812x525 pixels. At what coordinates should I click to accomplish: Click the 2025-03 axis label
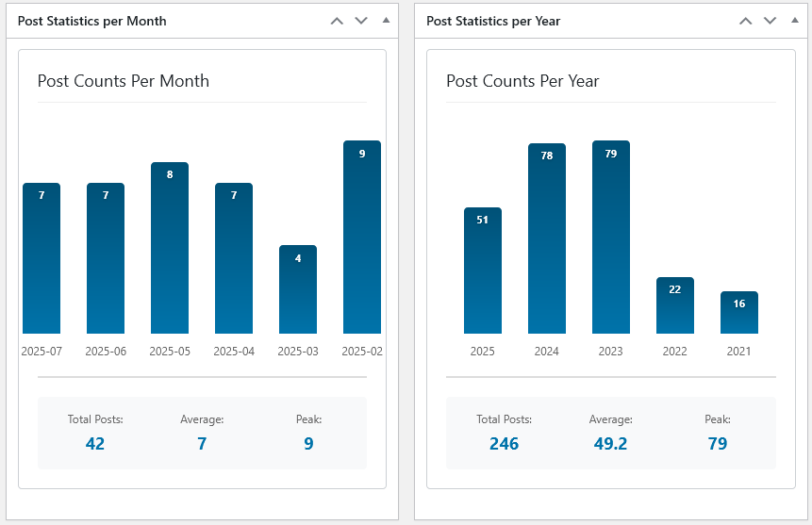click(298, 351)
